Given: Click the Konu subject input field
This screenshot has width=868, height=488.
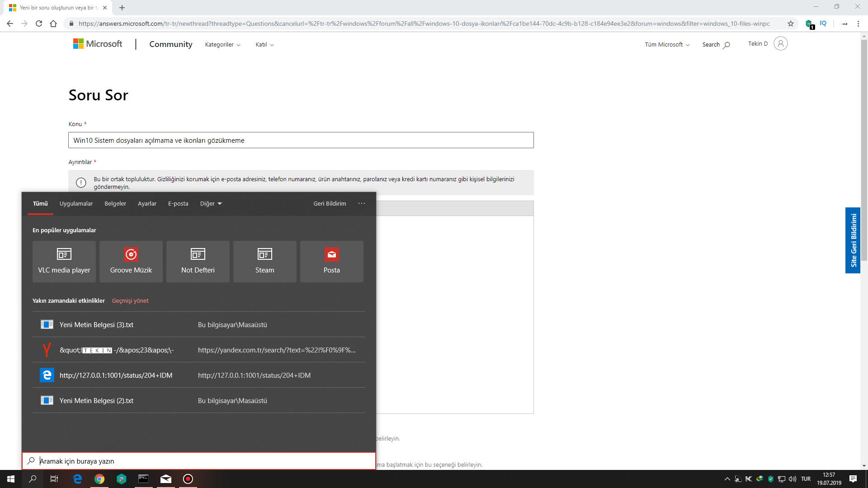Looking at the screenshot, I should 301,140.
